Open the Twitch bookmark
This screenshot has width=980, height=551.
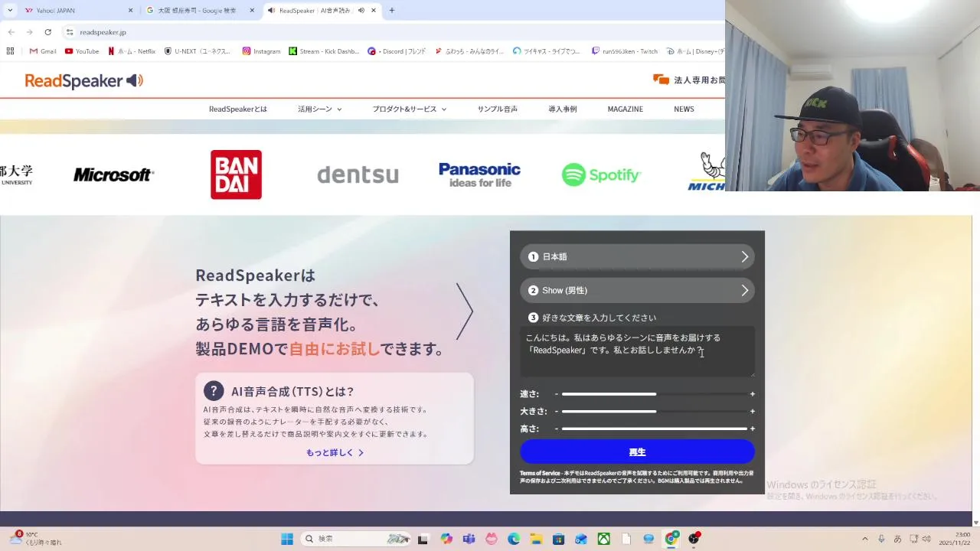point(625,51)
